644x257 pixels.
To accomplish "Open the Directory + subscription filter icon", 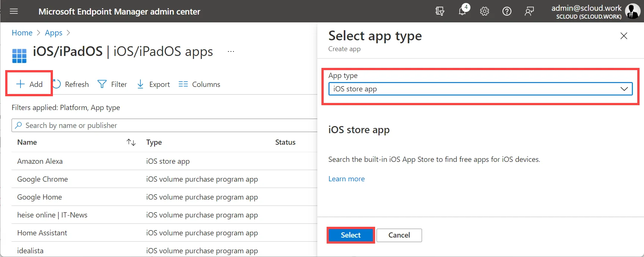I will tap(440, 11).
